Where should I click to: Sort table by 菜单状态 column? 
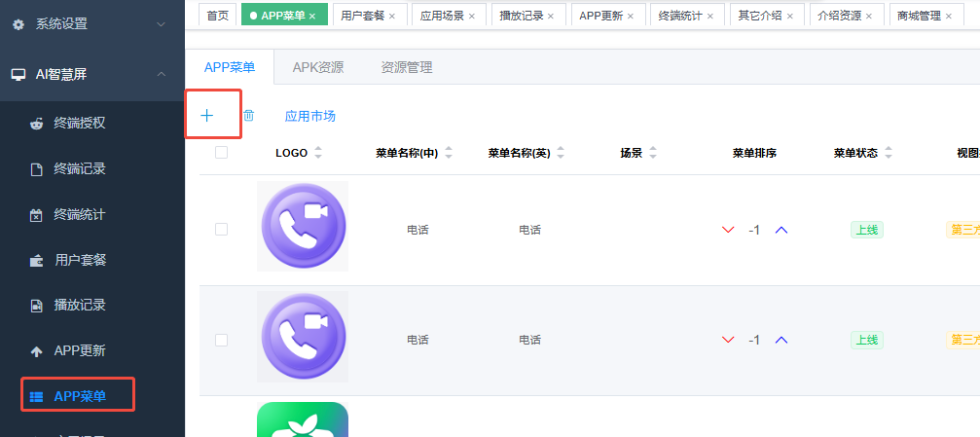click(889, 153)
